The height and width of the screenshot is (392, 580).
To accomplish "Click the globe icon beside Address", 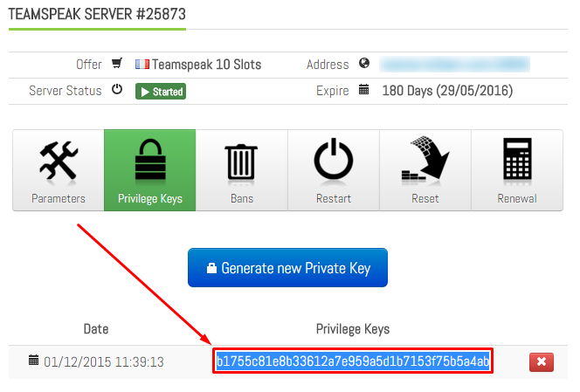I will point(364,63).
